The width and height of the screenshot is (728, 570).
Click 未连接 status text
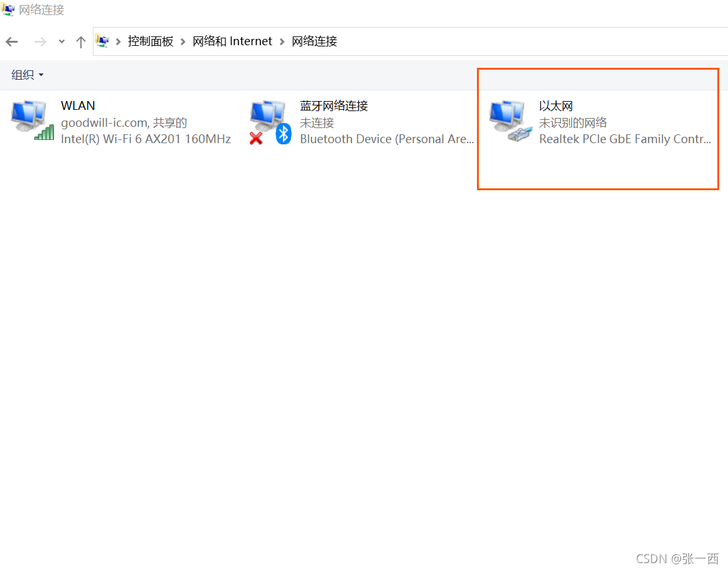[x=317, y=122]
